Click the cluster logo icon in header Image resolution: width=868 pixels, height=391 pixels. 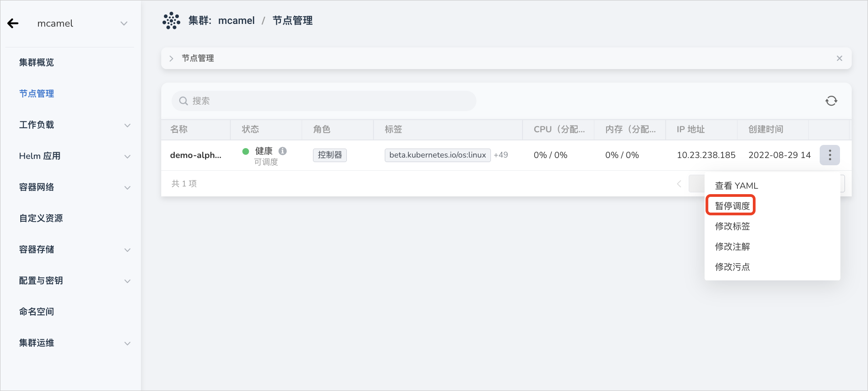pos(171,21)
